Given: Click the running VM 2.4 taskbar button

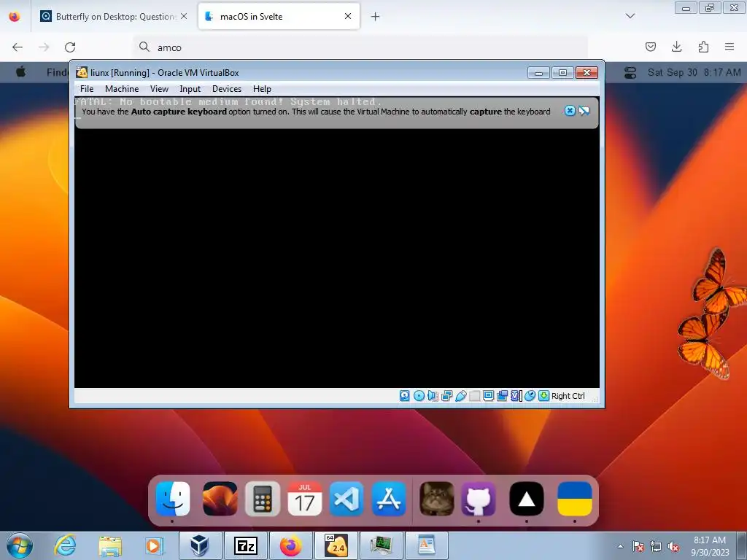Looking at the screenshot, I should 336,545.
